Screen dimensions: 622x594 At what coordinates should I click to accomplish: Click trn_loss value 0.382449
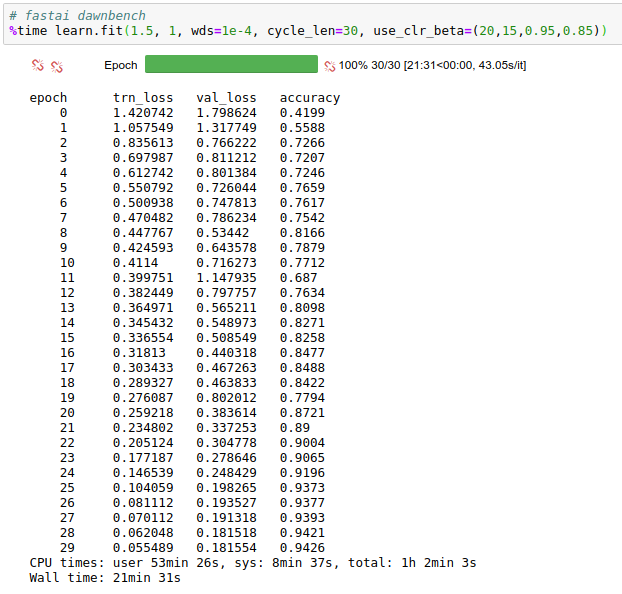tap(143, 293)
